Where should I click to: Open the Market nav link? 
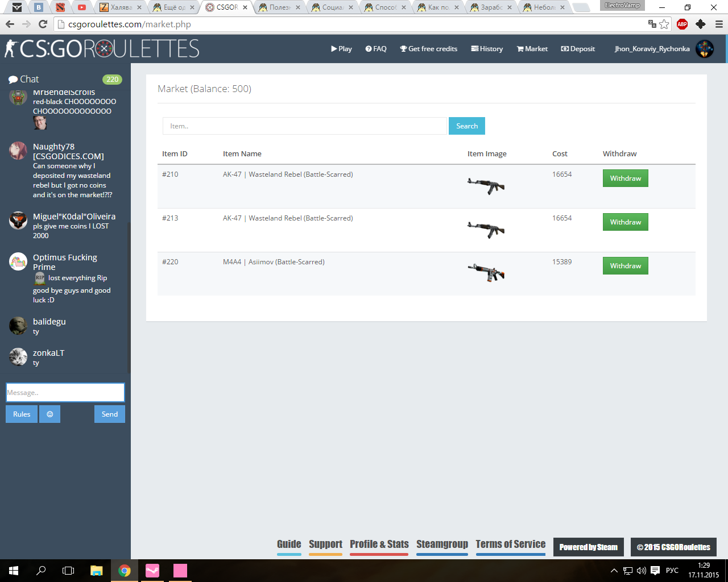(x=532, y=49)
